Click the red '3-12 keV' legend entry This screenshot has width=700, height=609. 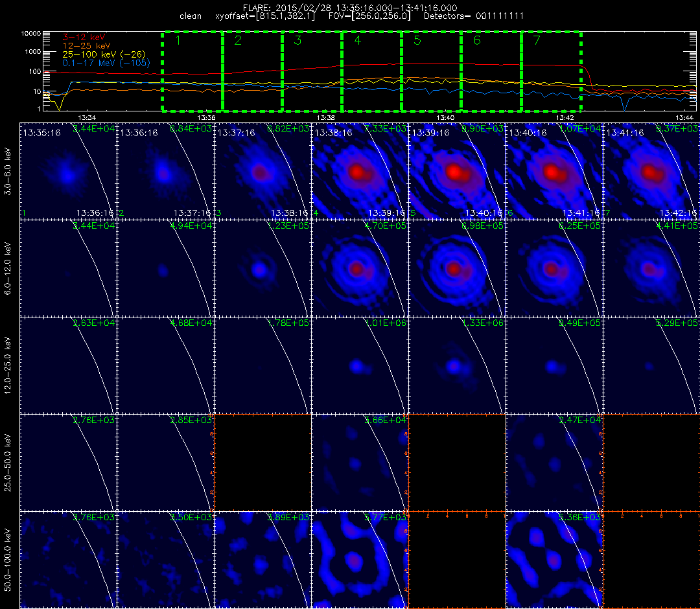click(x=84, y=37)
